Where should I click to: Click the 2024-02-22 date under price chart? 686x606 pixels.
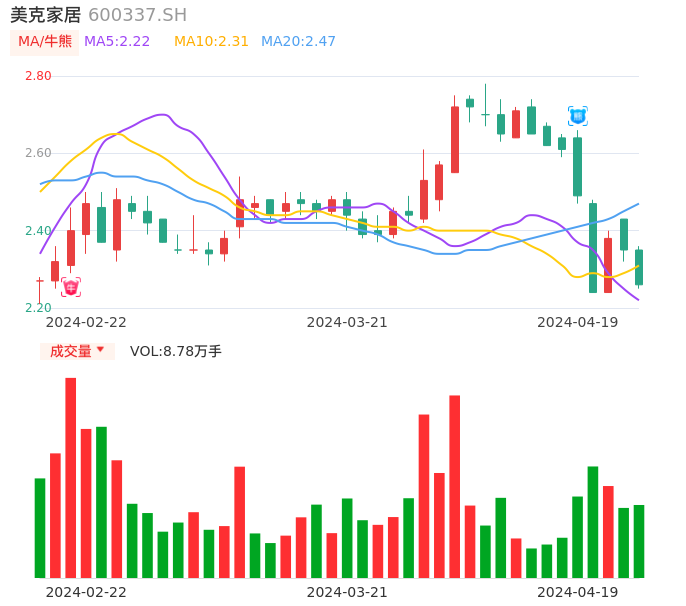(x=86, y=323)
